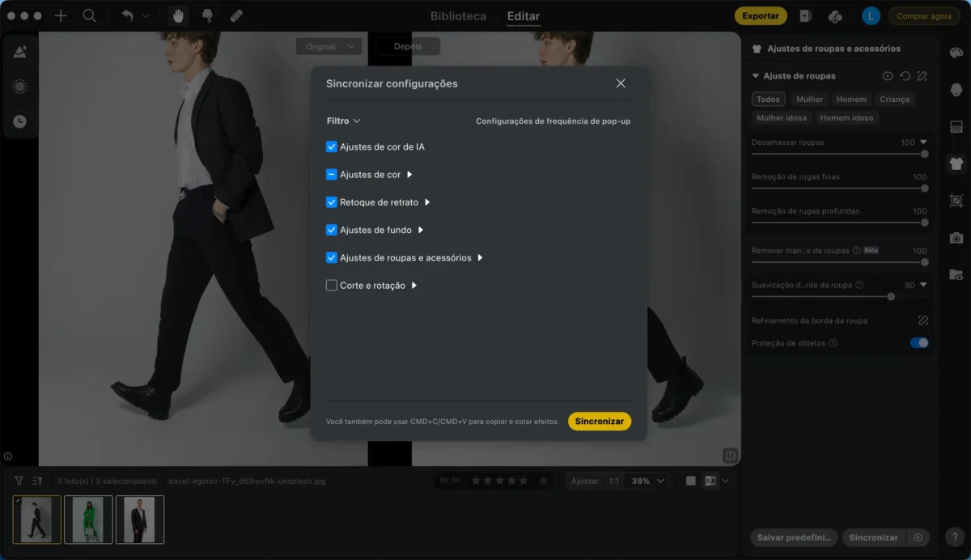Click the history clock icon in left sidebar
Viewport: 971px width, 560px height.
pyautogui.click(x=20, y=121)
